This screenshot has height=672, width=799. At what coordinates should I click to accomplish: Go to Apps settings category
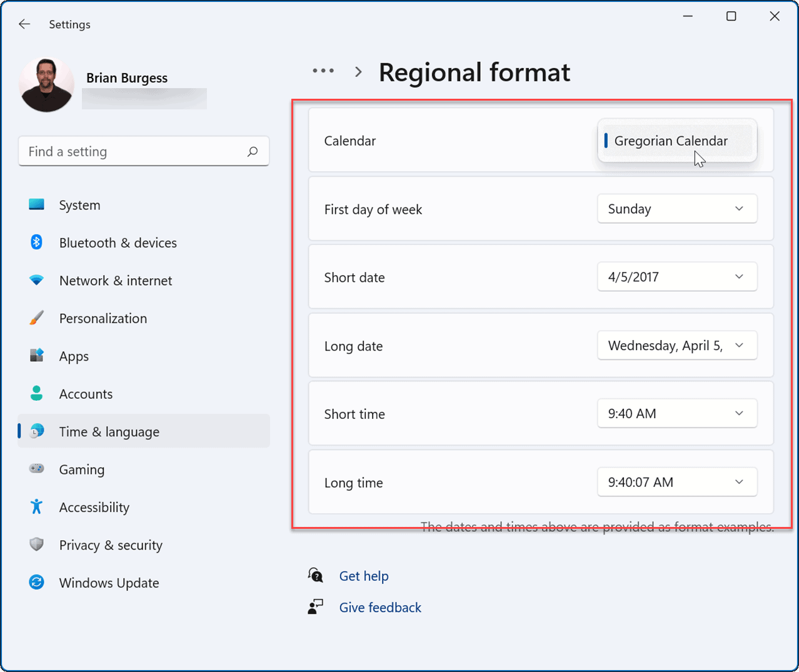coord(74,356)
